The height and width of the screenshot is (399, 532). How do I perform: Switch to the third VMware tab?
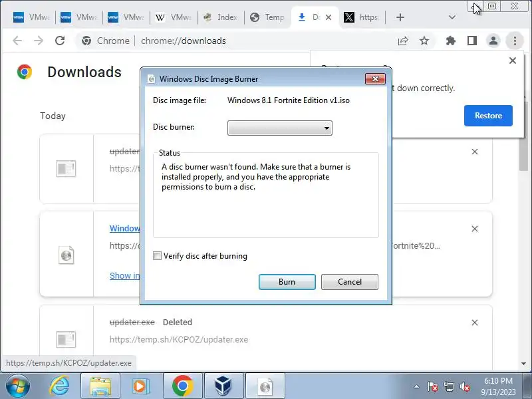click(x=126, y=17)
